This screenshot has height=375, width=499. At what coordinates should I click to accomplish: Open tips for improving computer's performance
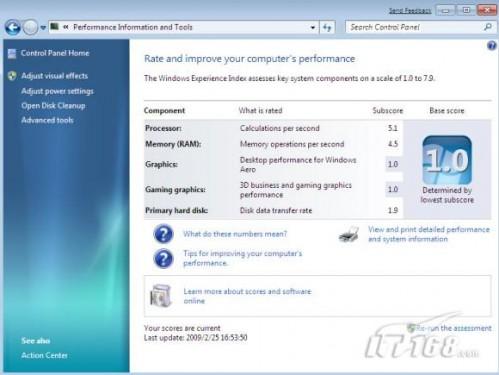click(x=242, y=258)
